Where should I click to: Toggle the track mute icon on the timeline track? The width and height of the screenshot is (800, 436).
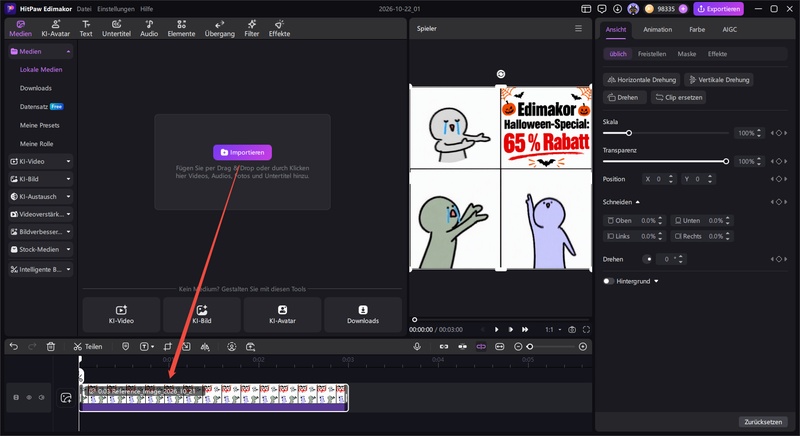click(x=42, y=397)
